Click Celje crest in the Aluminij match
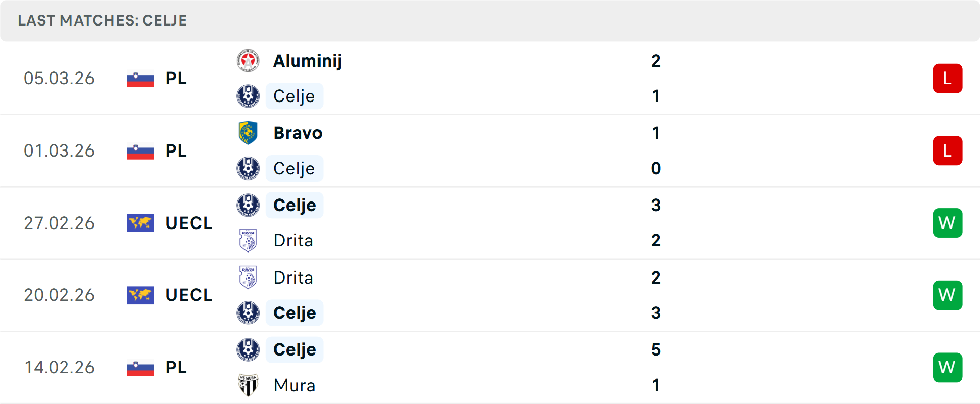Viewport: 980px width, 404px height. click(248, 96)
